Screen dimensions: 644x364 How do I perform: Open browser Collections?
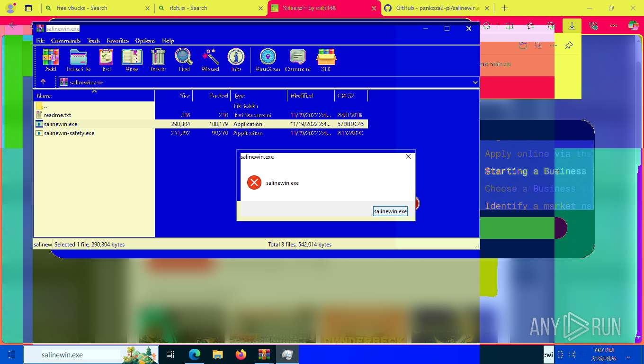[x=551, y=26]
